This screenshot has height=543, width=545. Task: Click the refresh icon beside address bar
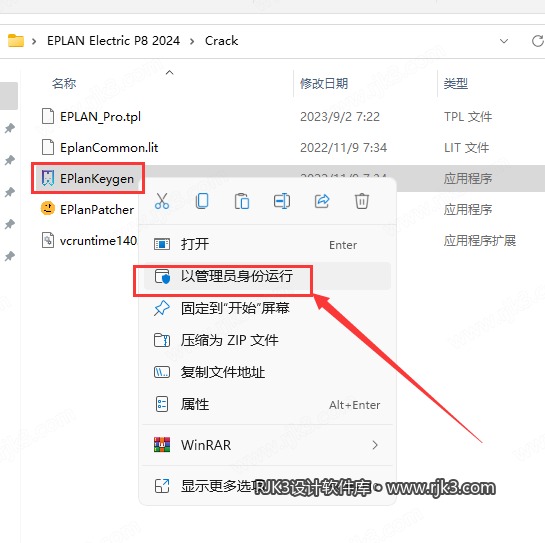538,41
